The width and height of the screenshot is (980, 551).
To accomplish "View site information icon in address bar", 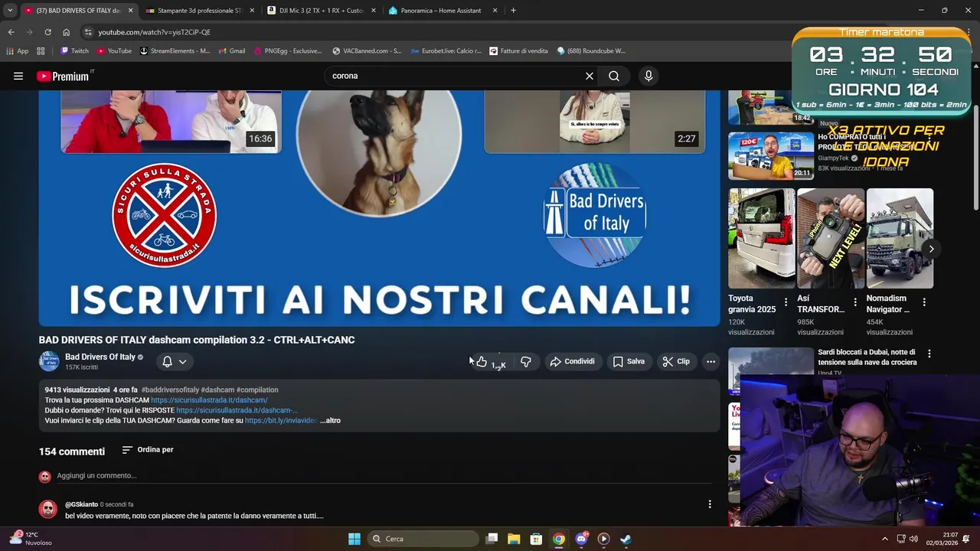I will [x=88, y=32].
